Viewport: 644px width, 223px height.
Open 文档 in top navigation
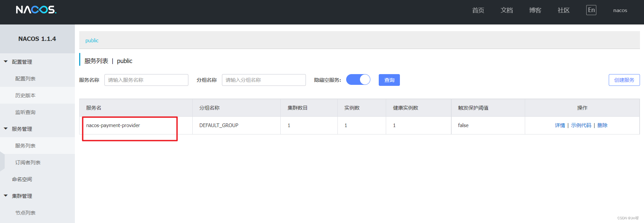[x=507, y=10]
